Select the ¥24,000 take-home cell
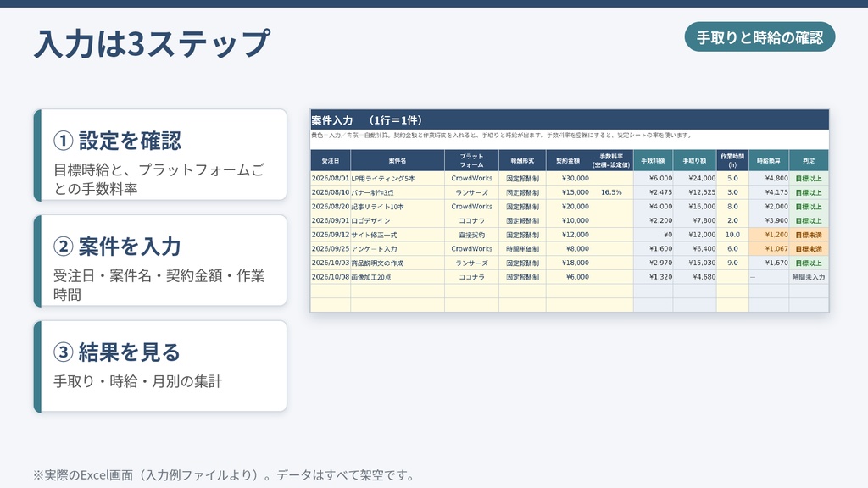 tap(695, 178)
